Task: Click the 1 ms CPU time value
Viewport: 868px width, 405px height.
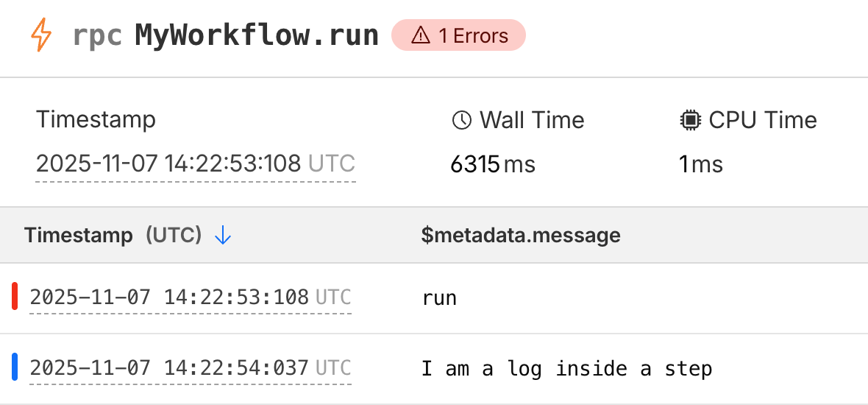Action: coord(700,163)
